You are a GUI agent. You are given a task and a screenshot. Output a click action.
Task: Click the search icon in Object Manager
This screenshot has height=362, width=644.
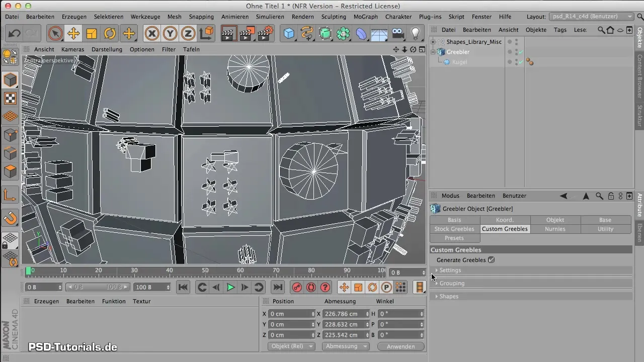(x=601, y=30)
